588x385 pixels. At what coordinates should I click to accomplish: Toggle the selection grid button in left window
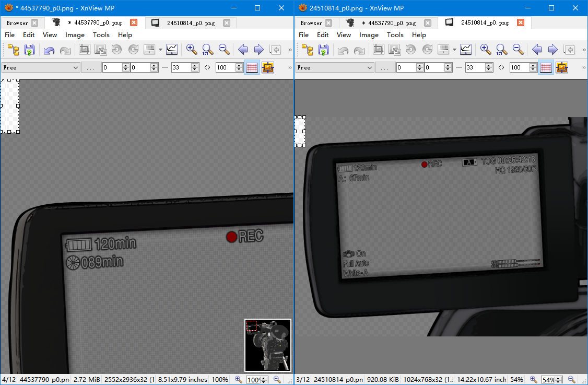(252, 67)
